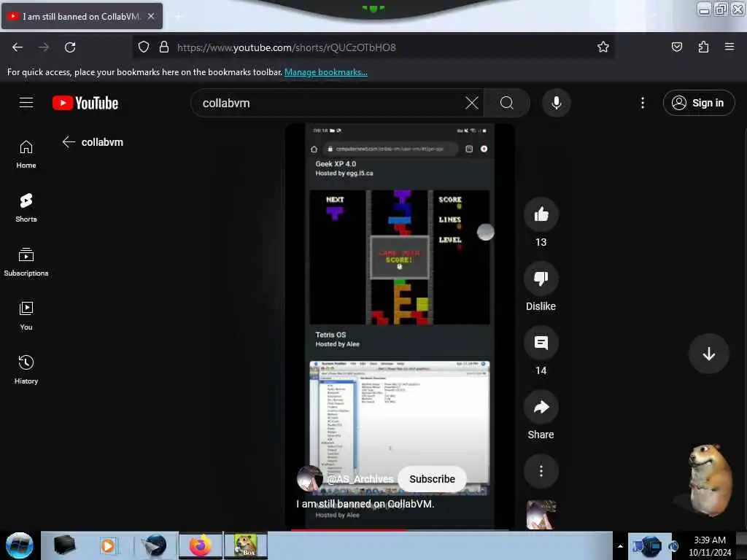Image resolution: width=747 pixels, height=560 pixels.
Task: Save page to Pocket
Action: click(x=676, y=47)
